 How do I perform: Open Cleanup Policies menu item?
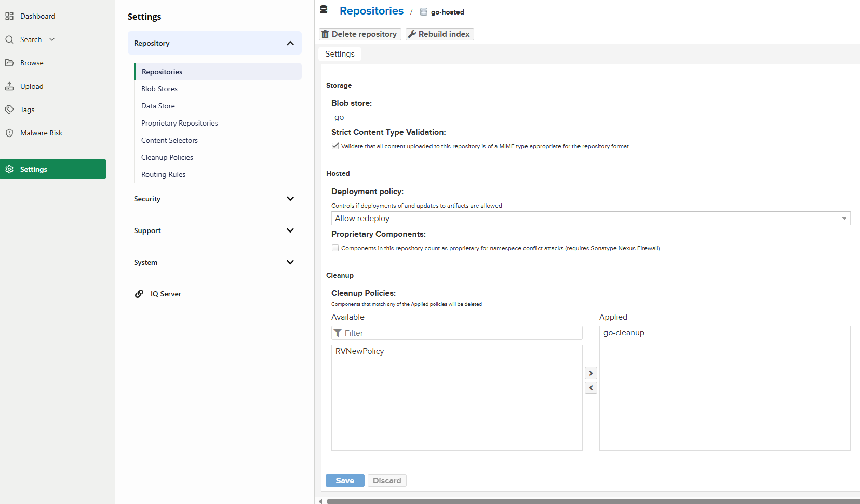pyautogui.click(x=167, y=157)
